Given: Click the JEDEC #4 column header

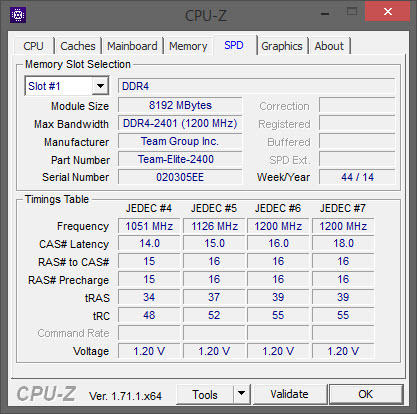Looking at the screenshot, I should [149, 208].
